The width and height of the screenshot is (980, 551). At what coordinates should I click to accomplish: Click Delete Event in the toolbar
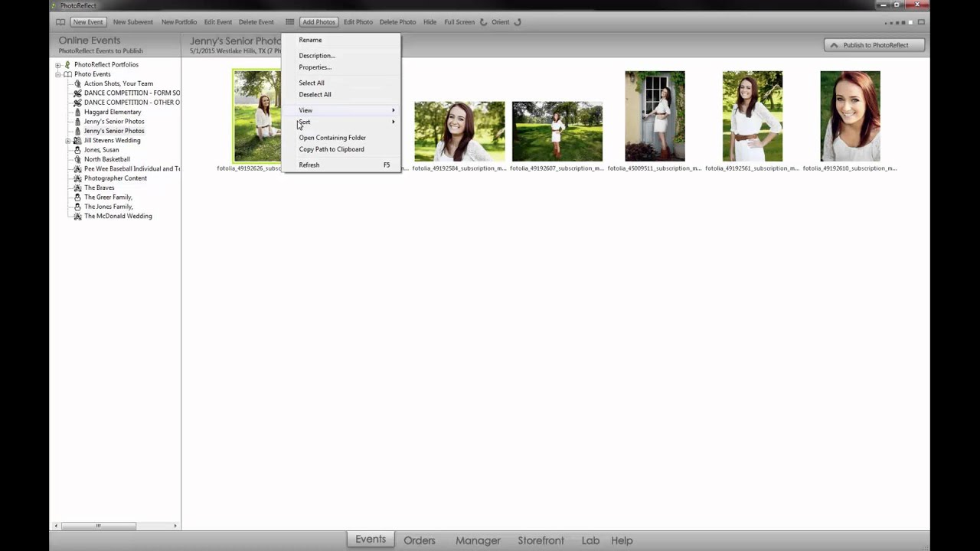click(x=256, y=22)
